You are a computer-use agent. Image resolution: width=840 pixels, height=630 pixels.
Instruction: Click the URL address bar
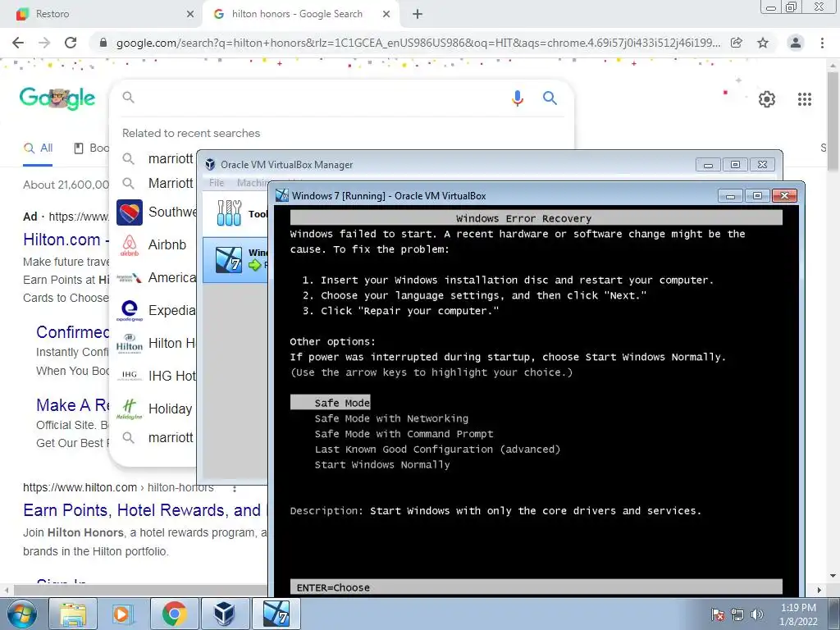[418, 43]
